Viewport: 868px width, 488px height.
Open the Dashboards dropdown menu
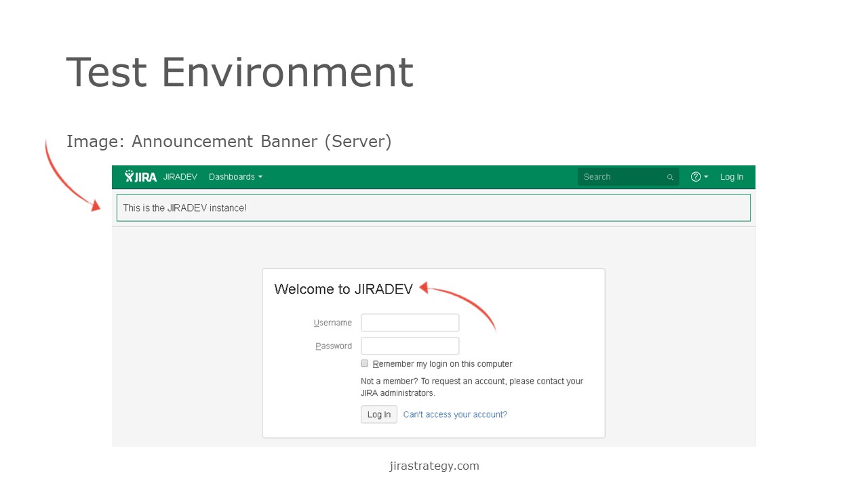235,177
